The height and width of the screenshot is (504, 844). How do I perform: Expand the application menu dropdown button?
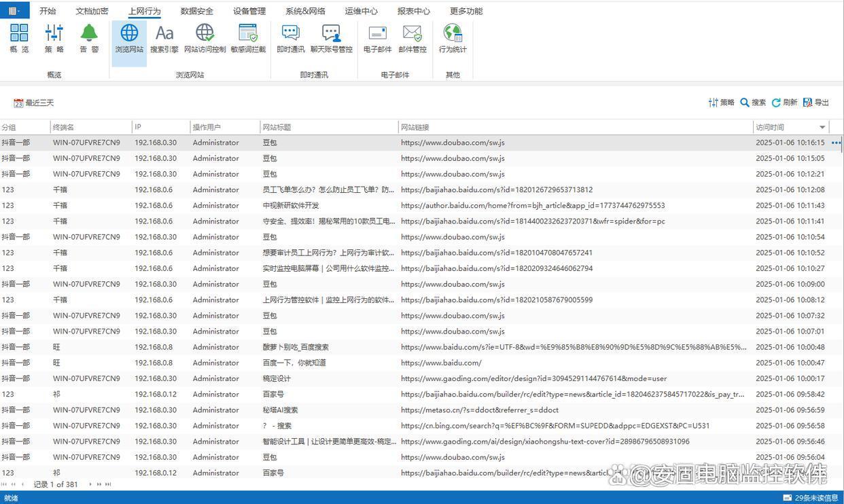pos(15,11)
